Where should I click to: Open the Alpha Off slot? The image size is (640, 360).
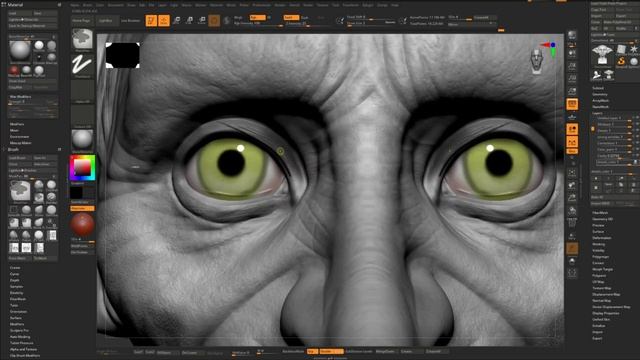coord(82,91)
